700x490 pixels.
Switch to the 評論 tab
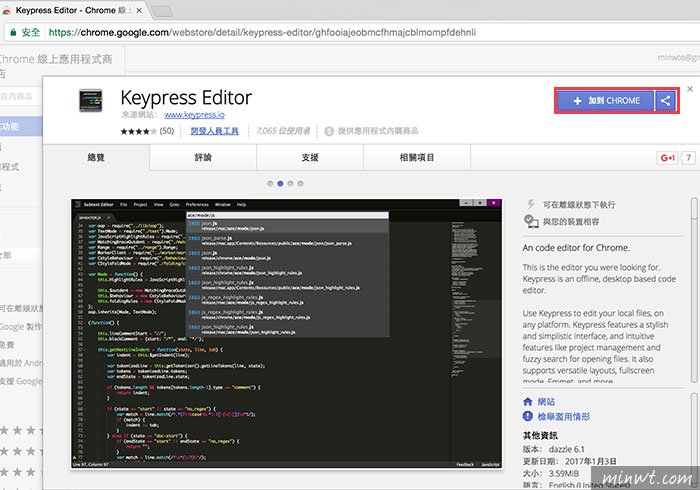point(203,158)
